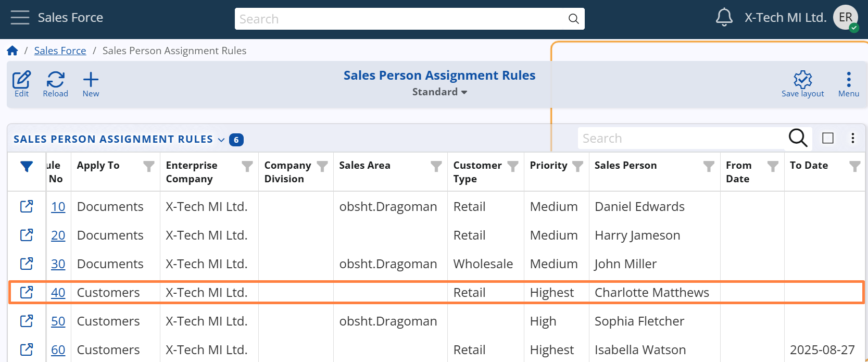This screenshot has width=868, height=362.
Task: Toggle filter on Priority column
Action: pos(577,166)
